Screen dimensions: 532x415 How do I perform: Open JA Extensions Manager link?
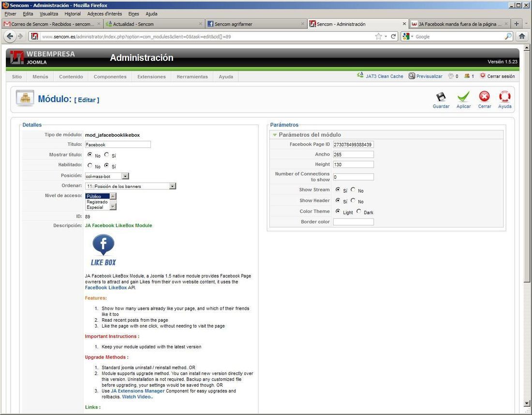point(138,391)
